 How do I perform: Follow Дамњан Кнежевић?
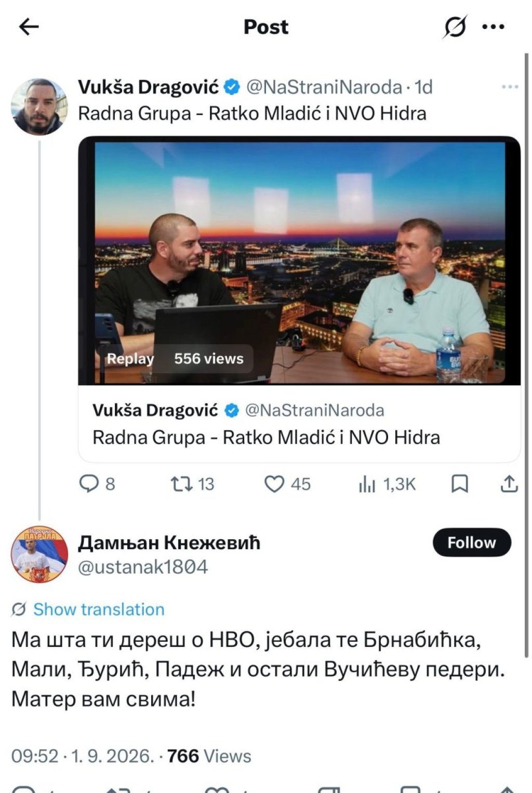[x=472, y=542]
